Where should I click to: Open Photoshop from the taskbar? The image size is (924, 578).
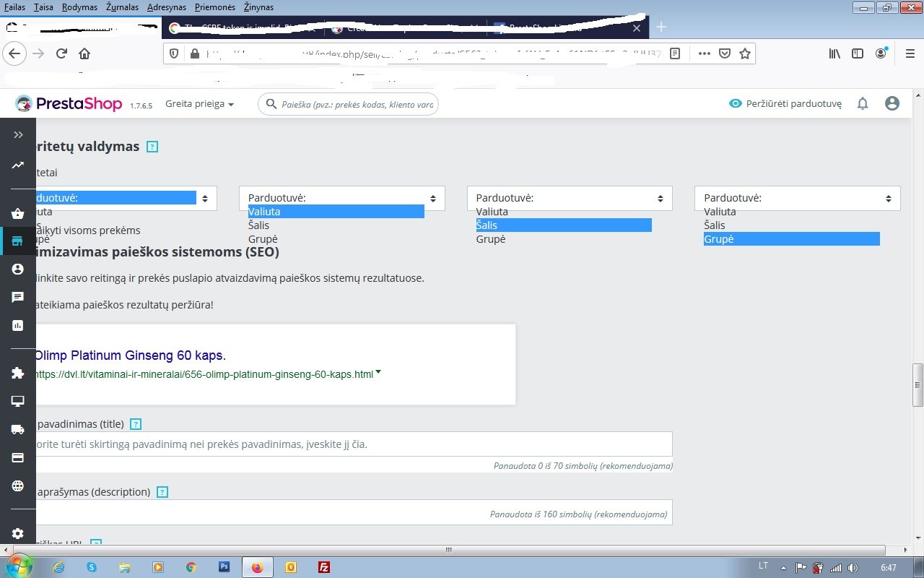tap(225, 567)
